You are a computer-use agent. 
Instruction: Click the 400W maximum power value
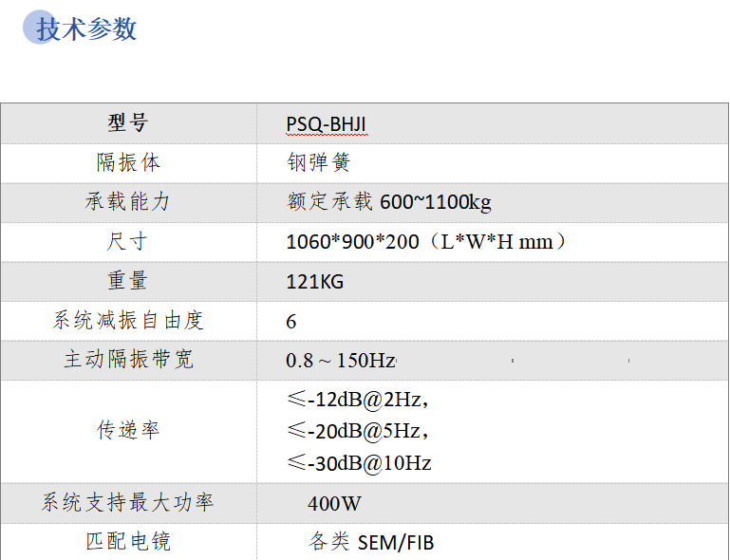click(334, 503)
